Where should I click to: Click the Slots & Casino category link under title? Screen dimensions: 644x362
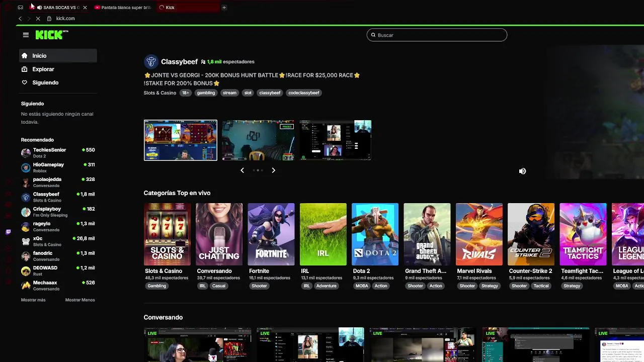(159, 93)
